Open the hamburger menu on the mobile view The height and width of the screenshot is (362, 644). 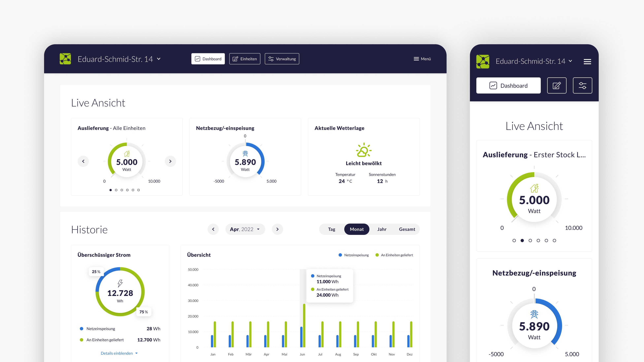(587, 62)
